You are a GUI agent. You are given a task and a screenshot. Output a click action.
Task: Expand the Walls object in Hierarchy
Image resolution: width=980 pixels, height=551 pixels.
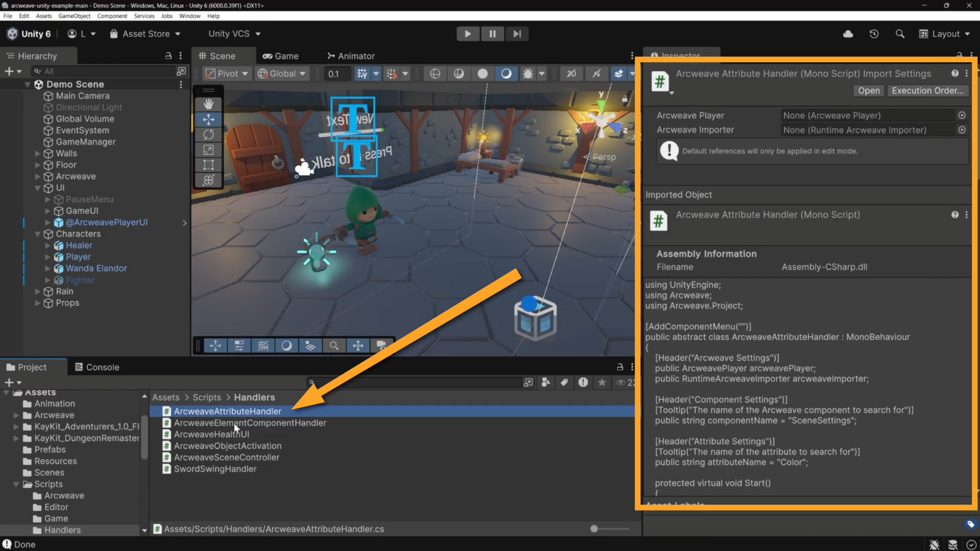[x=37, y=154]
